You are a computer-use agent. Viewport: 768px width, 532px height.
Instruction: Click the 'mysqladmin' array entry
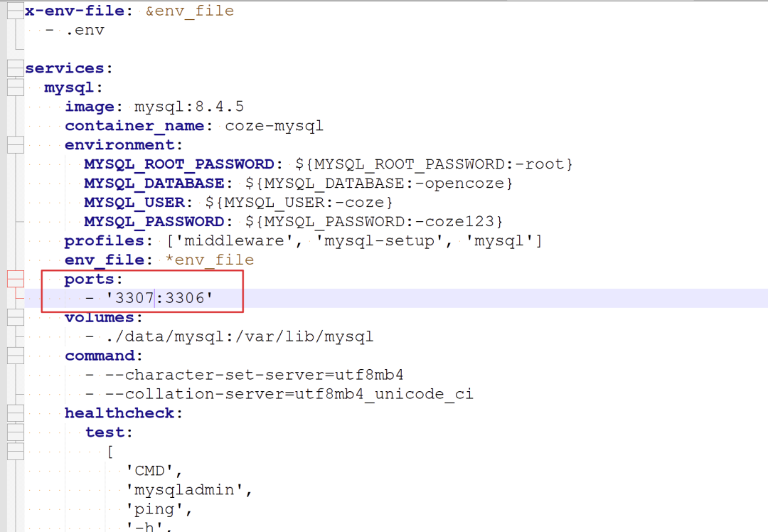click(x=184, y=490)
